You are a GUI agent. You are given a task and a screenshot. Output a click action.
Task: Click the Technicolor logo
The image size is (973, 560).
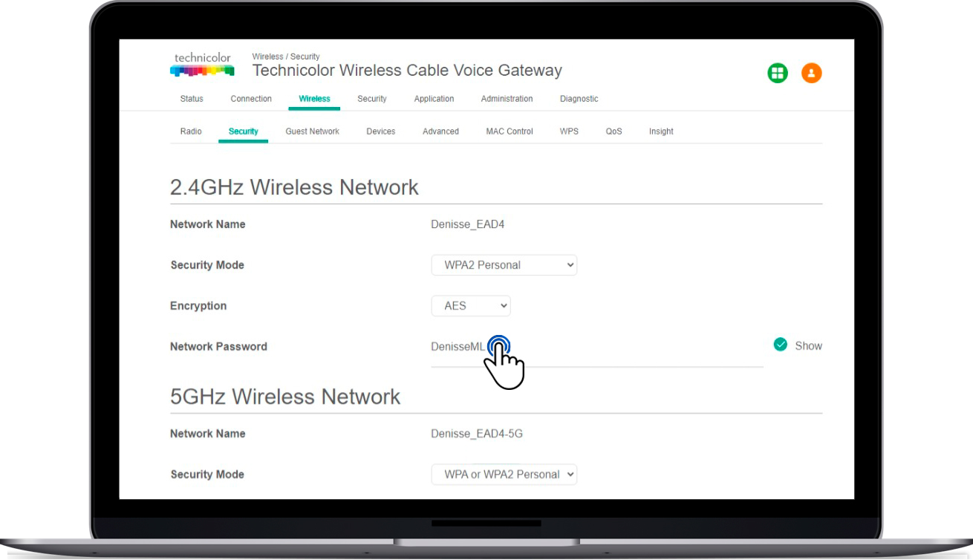[202, 65]
